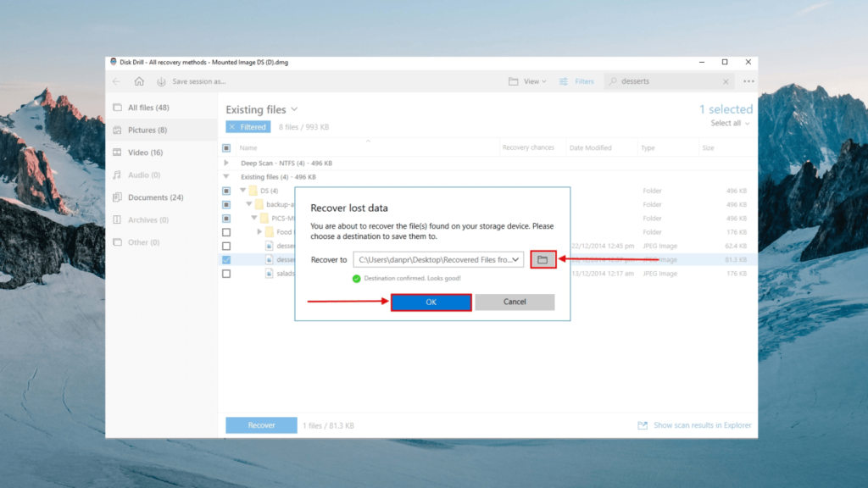Collapse the DS folder in file tree

pos(242,190)
